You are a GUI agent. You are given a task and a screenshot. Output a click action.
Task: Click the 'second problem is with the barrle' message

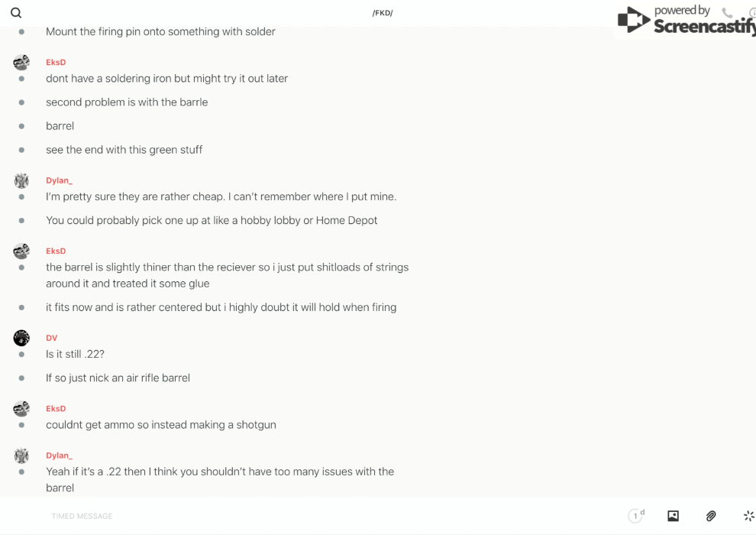127,102
